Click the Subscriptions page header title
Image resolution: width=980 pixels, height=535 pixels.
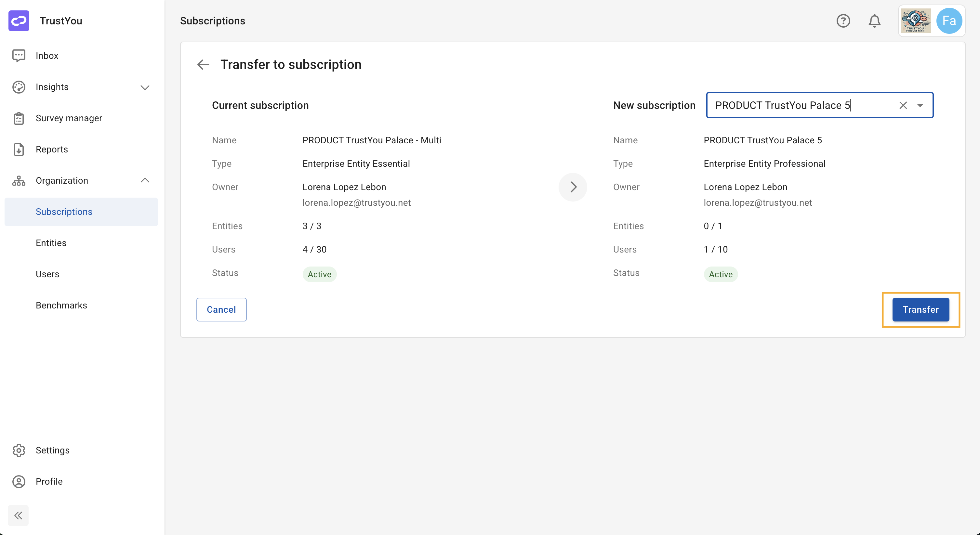point(213,20)
